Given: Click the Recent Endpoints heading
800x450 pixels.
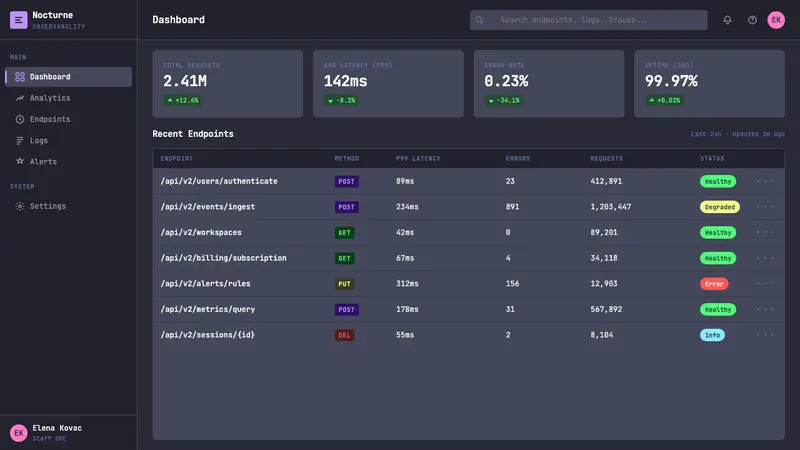Looking at the screenshot, I should pos(193,134).
